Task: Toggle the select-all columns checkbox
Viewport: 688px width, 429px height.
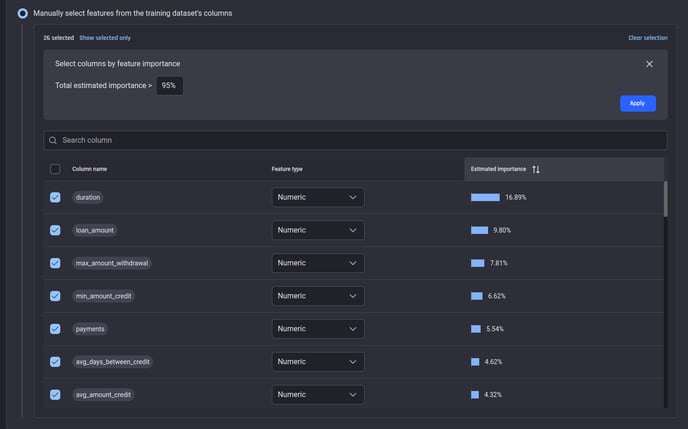Action: pos(55,169)
